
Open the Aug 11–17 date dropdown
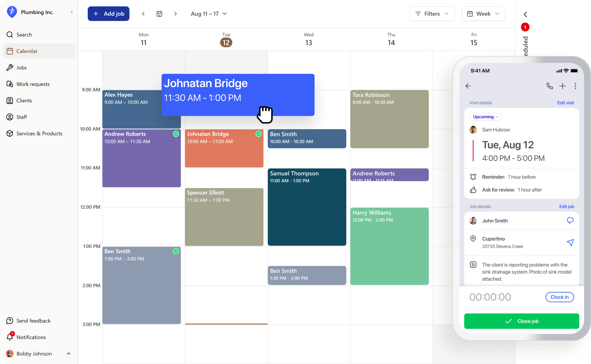pos(209,14)
